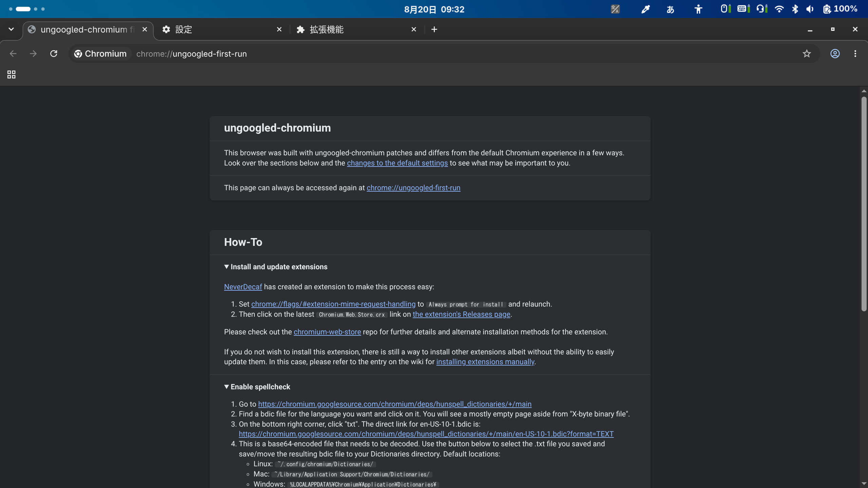Go back to previous page
This screenshot has width=868, height=488.
(13, 54)
